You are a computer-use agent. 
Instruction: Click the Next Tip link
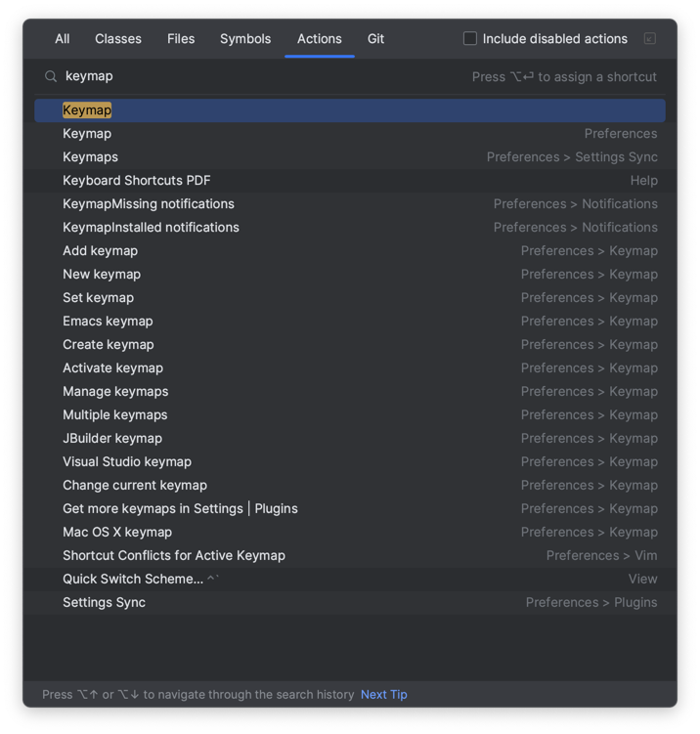tap(384, 694)
